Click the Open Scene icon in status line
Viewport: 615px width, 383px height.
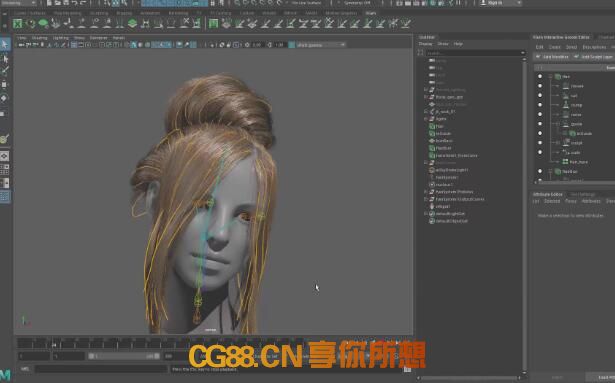58,3
